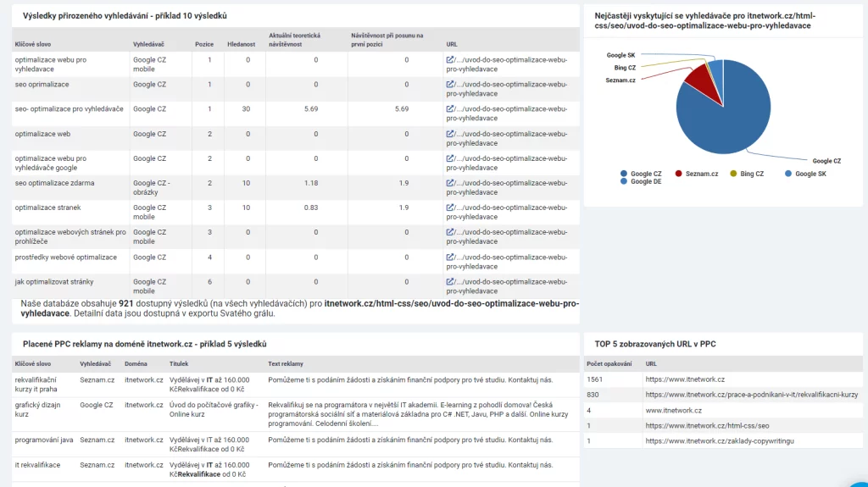Screen dimensions: 868x487
Task: Click 'www.itnetwork.cz' URL with count 4
Action: [x=673, y=410]
